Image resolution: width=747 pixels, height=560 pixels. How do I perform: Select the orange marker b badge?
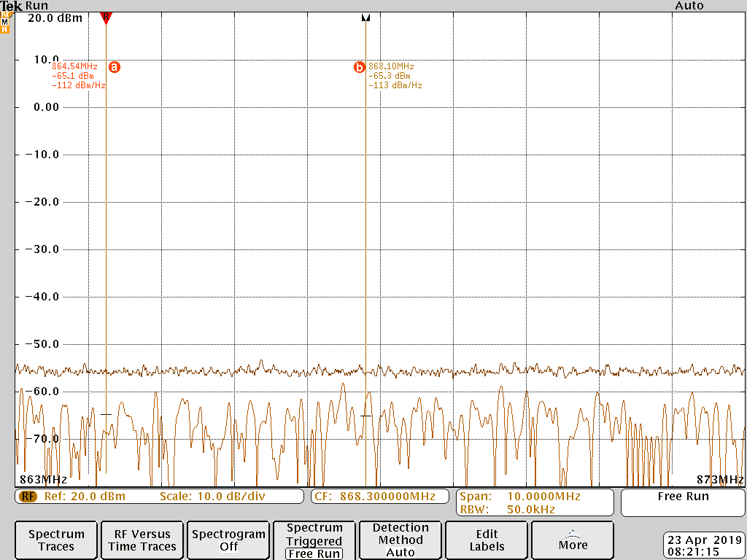point(359,67)
